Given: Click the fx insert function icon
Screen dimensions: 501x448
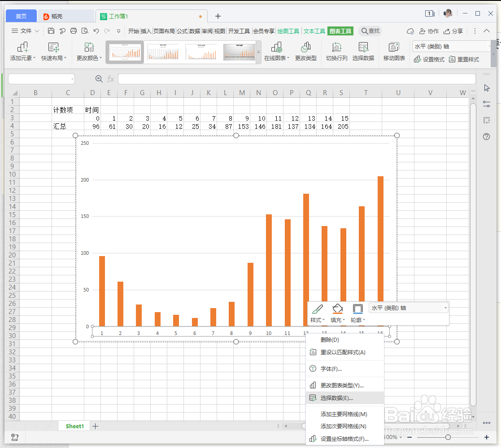Looking at the screenshot, I should [110, 79].
